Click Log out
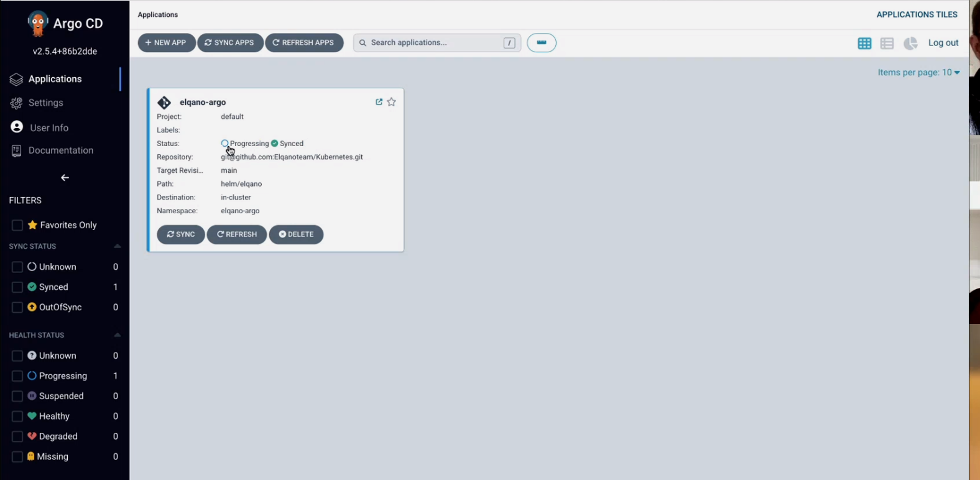The width and height of the screenshot is (980, 480). 943,43
